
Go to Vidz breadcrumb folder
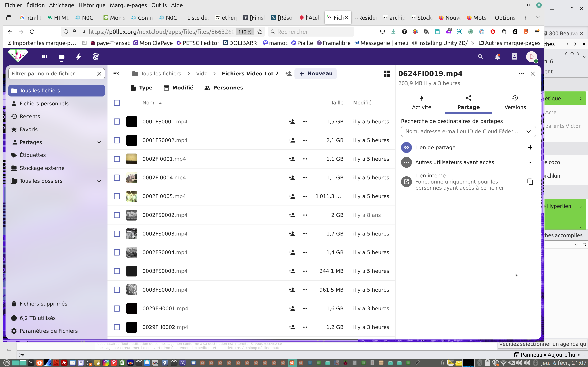pyautogui.click(x=201, y=74)
